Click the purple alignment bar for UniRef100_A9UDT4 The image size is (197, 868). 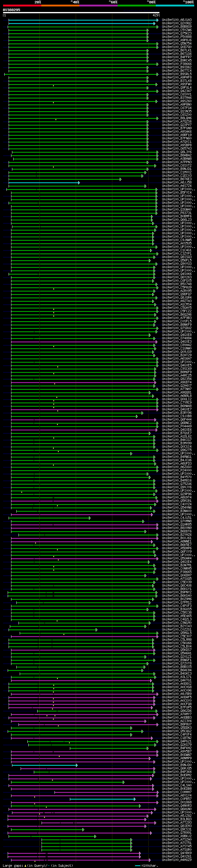[83, 382]
